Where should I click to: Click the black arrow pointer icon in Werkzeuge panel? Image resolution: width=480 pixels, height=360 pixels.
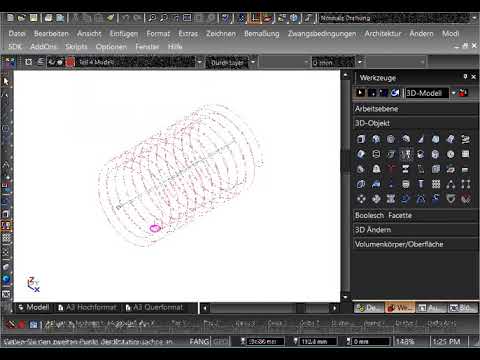360,93
